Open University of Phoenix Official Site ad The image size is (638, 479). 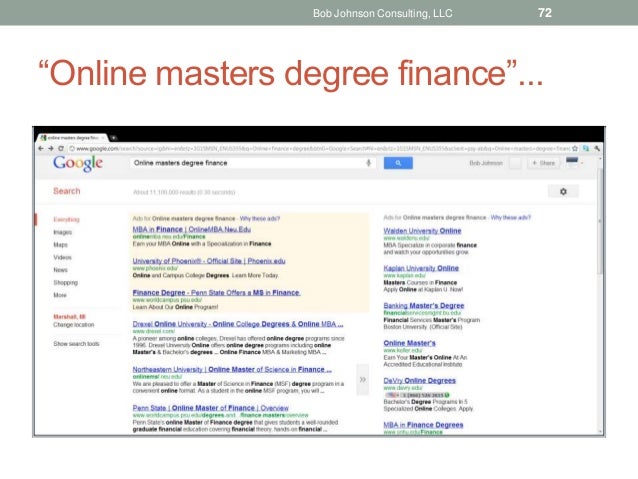click(209, 261)
